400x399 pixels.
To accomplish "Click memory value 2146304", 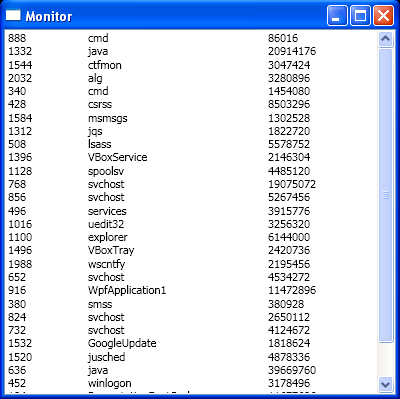I will coord(289,157).
